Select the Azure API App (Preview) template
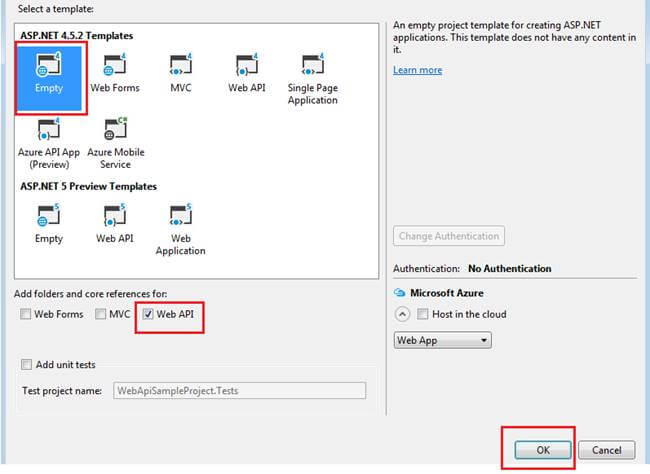 (x=49, y=143)
